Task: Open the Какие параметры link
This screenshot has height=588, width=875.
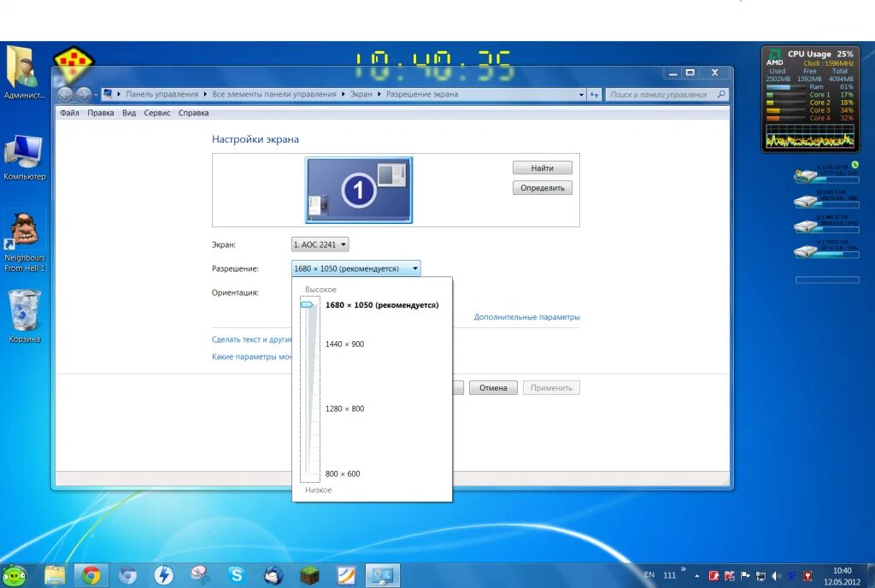Action: coord(252,356)
